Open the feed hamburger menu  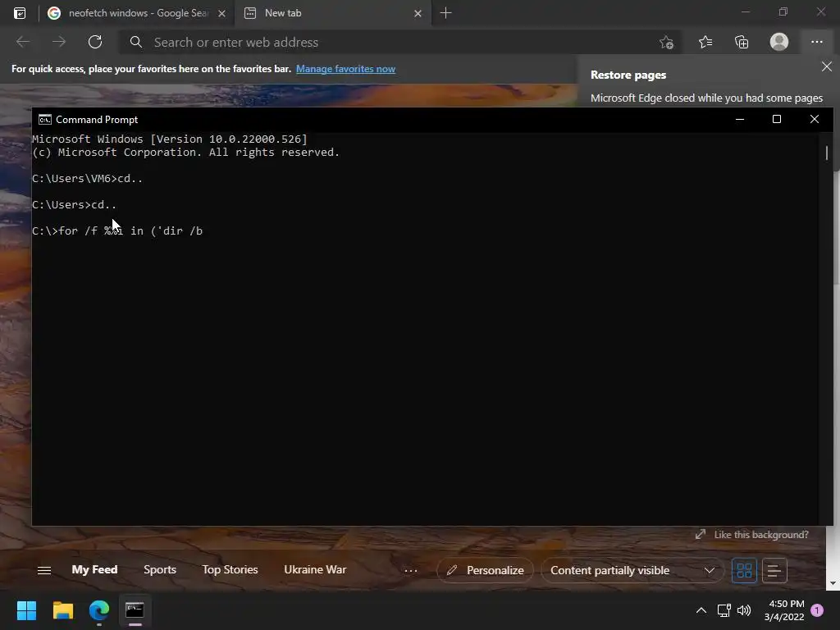tap(44, 571)
